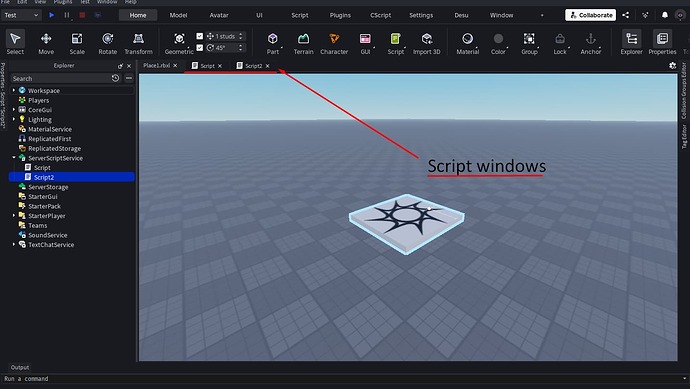
Task: Lock the selected part
Action: point(560,43)
